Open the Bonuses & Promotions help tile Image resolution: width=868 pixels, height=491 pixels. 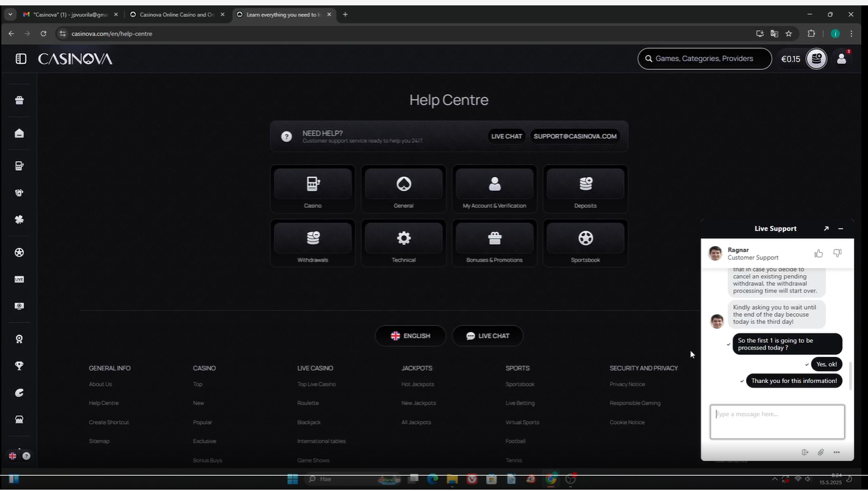tap(495, 243)
